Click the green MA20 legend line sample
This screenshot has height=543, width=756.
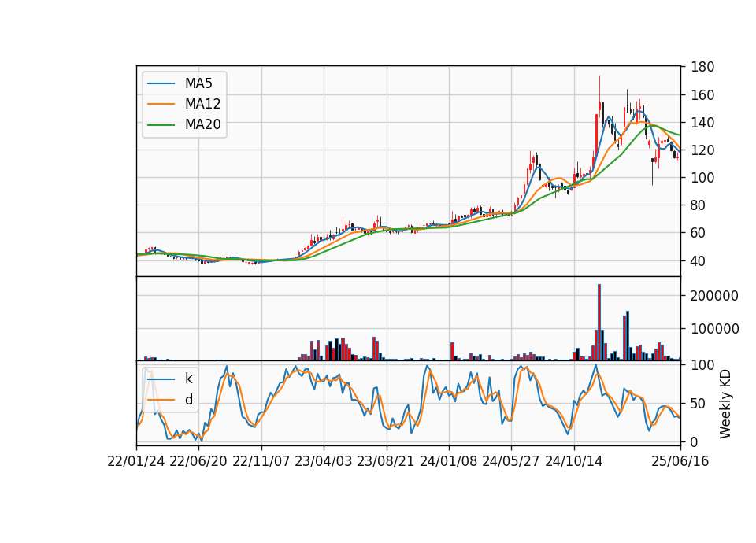point(161,125)
